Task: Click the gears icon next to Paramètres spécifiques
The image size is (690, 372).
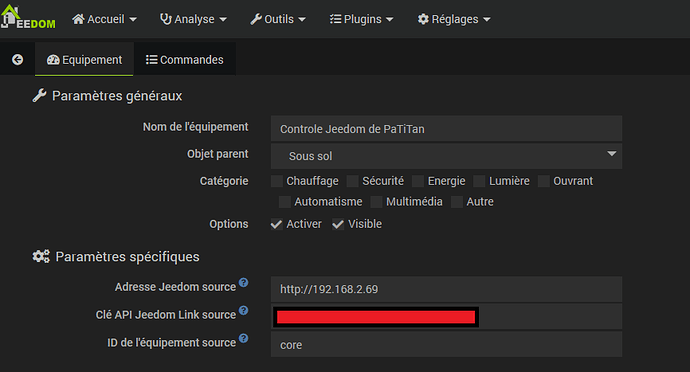Action: pyautogui.click(x=41, y=256)
